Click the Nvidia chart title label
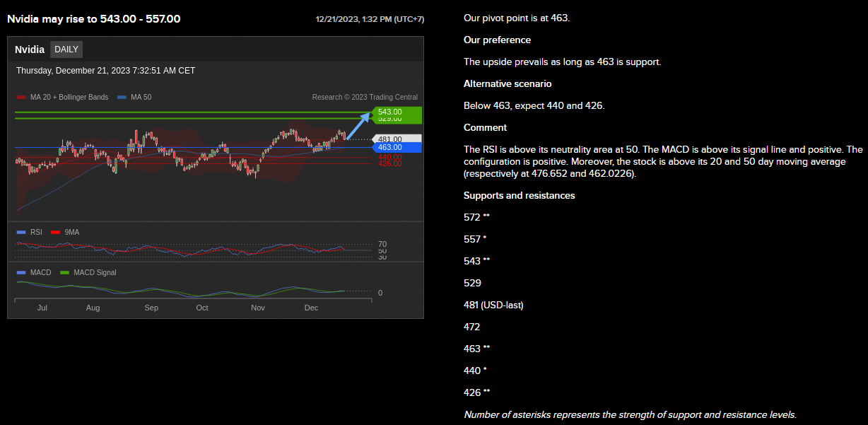The image size is (868, 425). 30,50
